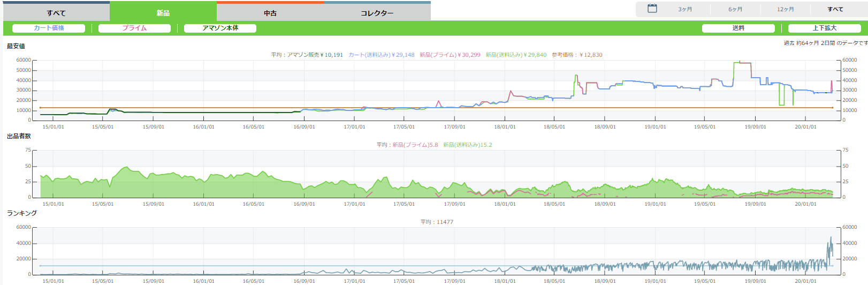Select すべて in the period selector

coord(835,9)
